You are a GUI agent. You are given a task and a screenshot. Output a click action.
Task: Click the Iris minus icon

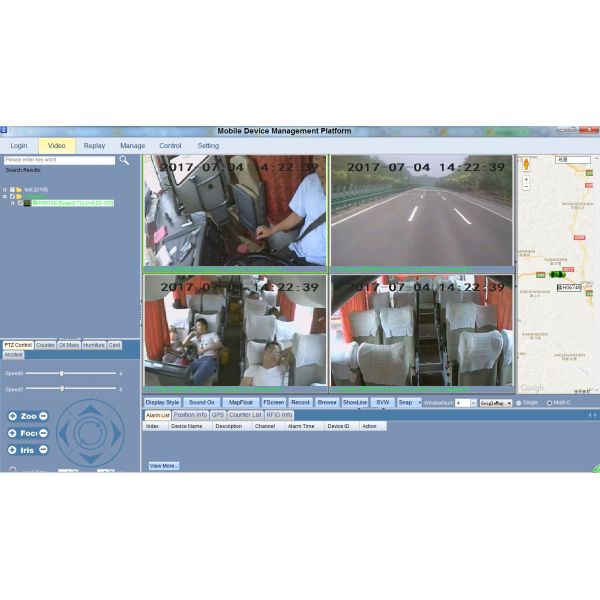[x=43, y=450]
